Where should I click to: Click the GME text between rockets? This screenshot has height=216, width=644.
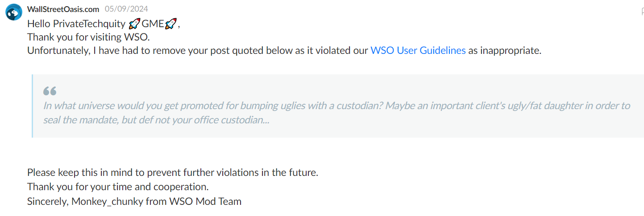pos(153,24)
